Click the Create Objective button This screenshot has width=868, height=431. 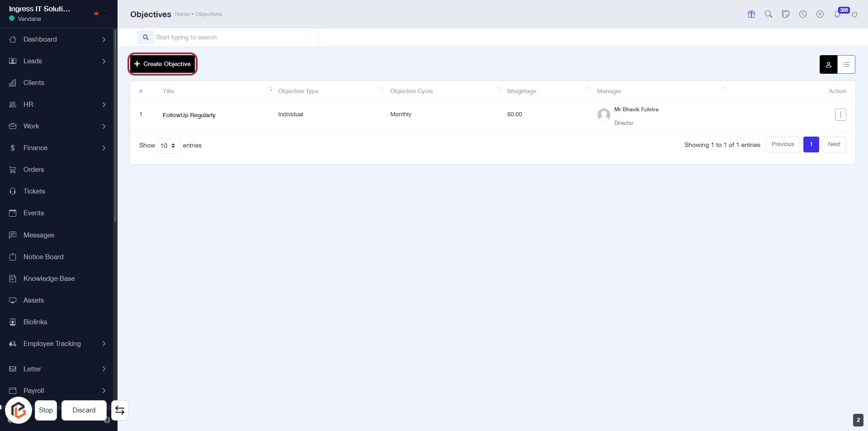163,64
